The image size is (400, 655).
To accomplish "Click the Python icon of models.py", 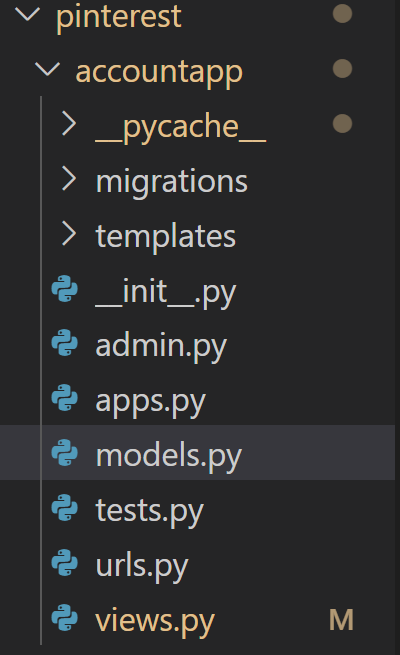I will coord(65,452).
